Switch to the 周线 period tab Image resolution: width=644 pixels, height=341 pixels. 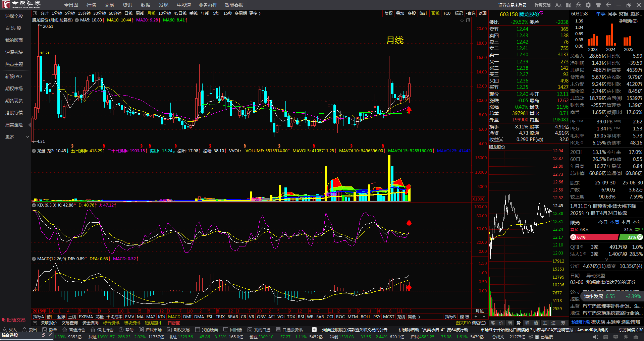[140, 13]
